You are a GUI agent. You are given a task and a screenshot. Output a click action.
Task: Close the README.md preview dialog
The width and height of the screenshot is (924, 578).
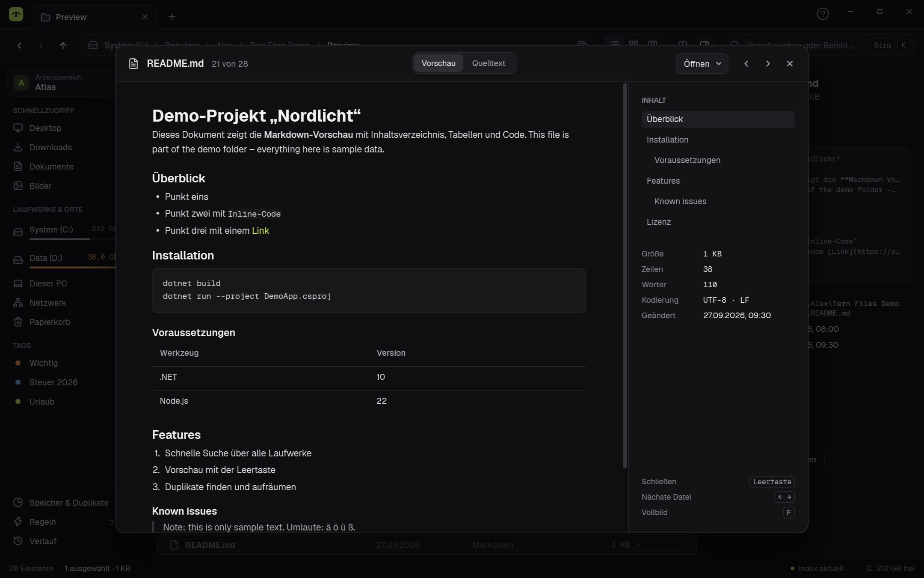point(790,64)
